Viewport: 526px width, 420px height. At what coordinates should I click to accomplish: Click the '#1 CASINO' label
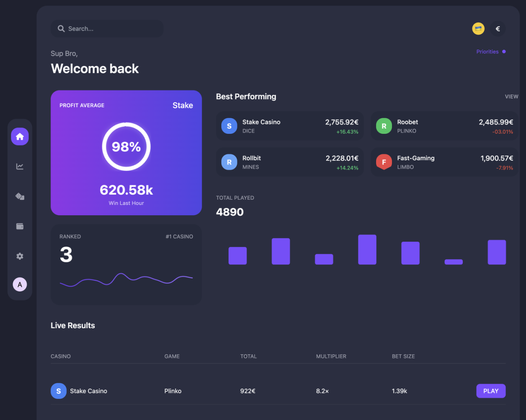coord(179,237)
